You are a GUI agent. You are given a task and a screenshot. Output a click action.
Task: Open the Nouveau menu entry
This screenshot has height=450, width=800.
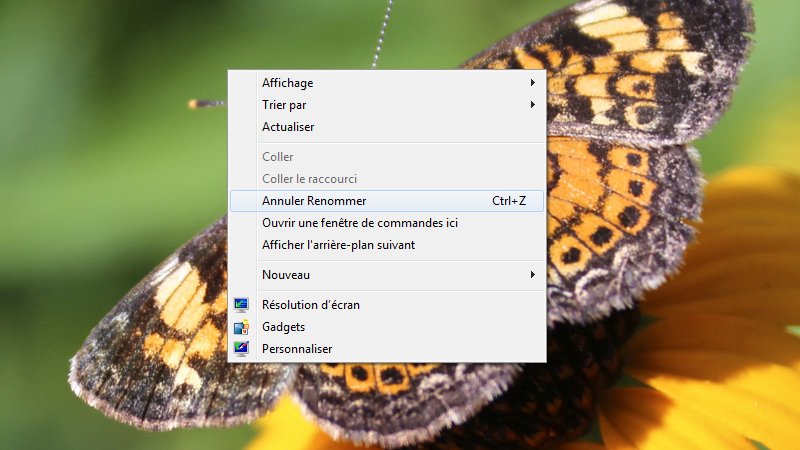pos(387,274)
